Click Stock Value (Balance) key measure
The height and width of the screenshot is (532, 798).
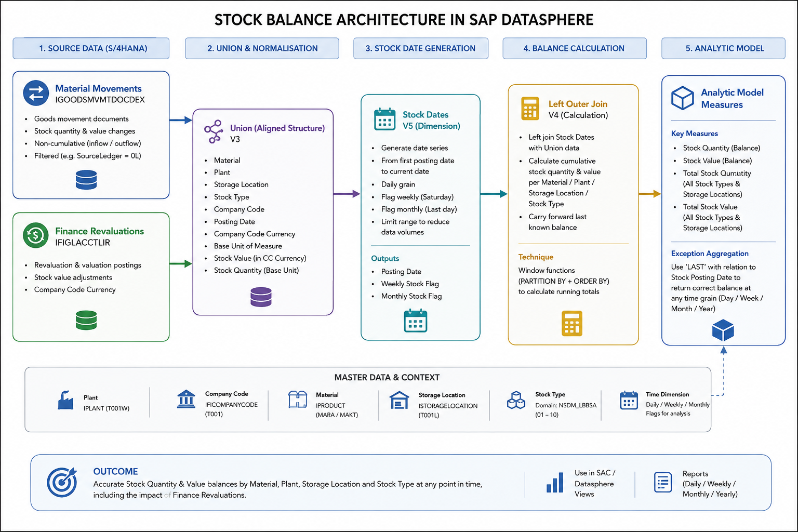coord(717,161)
